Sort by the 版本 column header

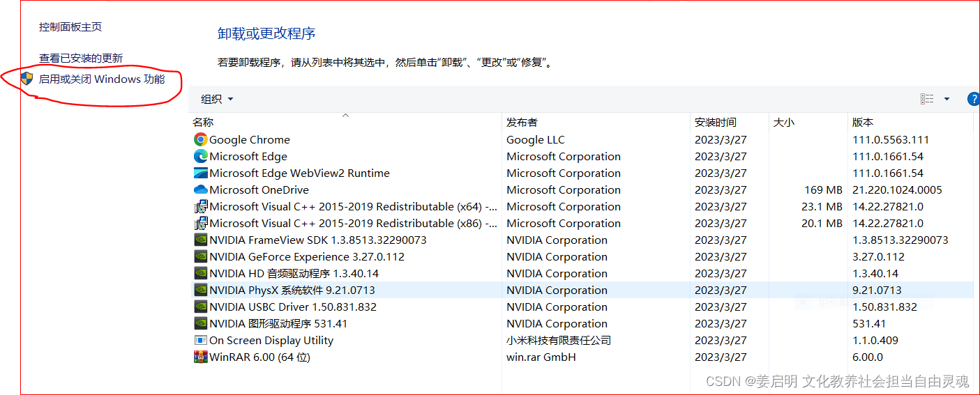click(x=863, y=123)
